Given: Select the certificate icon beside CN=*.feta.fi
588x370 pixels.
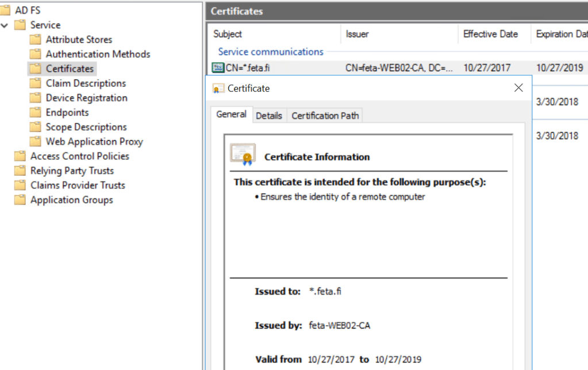Looking at the screenshot, I should (217, 68).
